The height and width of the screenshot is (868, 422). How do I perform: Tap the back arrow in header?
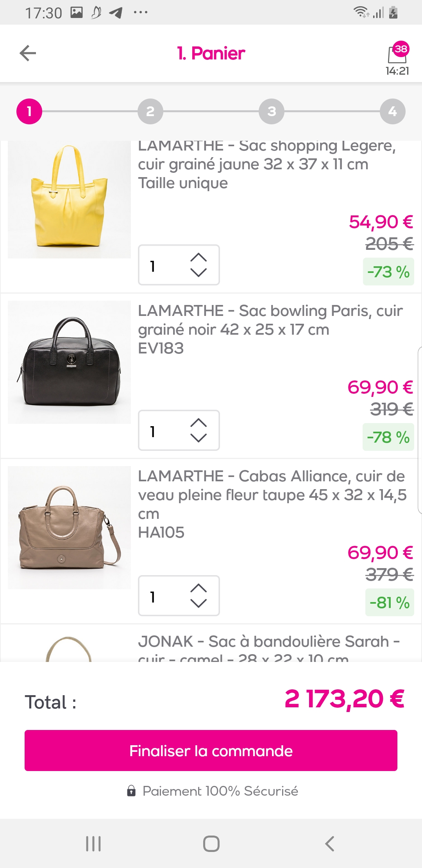point(28,53)
